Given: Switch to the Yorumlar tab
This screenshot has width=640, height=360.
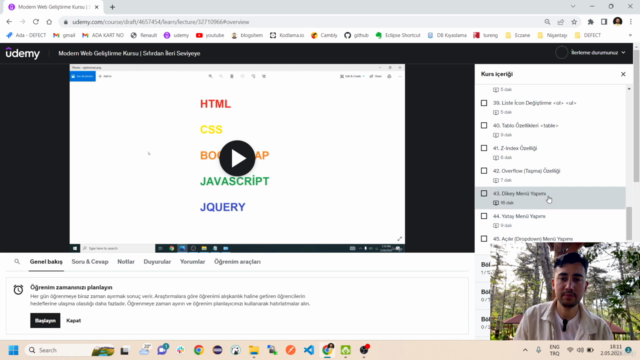Looking at the screenshot, I should [x=192, y=262].
